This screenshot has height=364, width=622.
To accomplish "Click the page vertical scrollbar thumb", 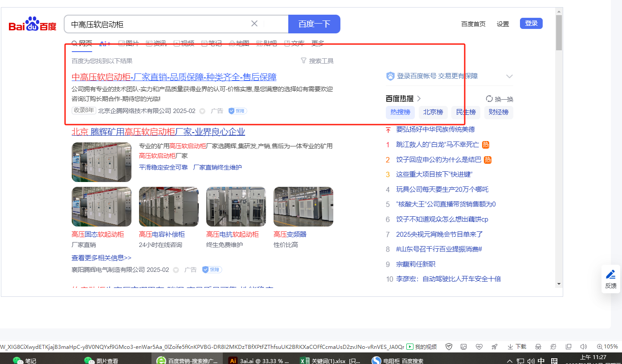I will click(x=559, y=32).
